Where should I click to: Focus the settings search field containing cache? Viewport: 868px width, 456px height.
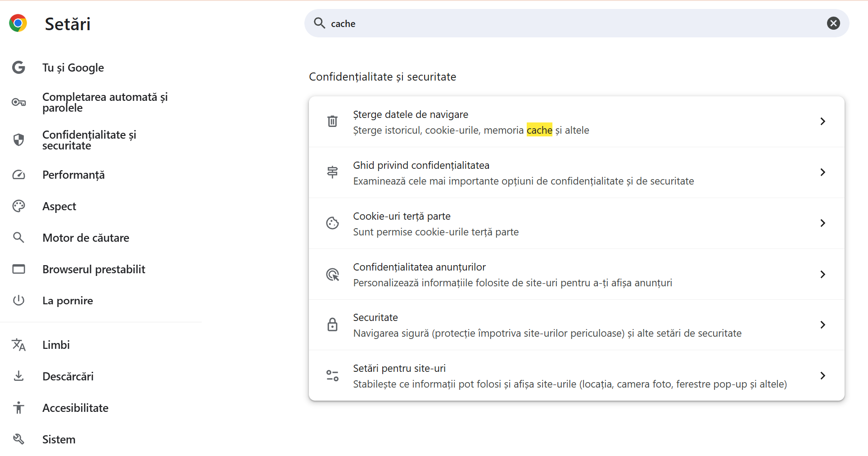coord(577,23)
